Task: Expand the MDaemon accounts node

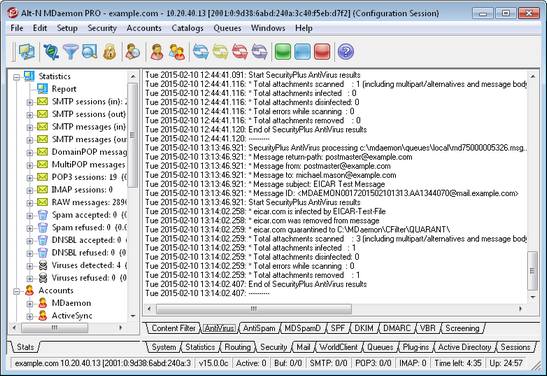Action: tap(30, 304)
